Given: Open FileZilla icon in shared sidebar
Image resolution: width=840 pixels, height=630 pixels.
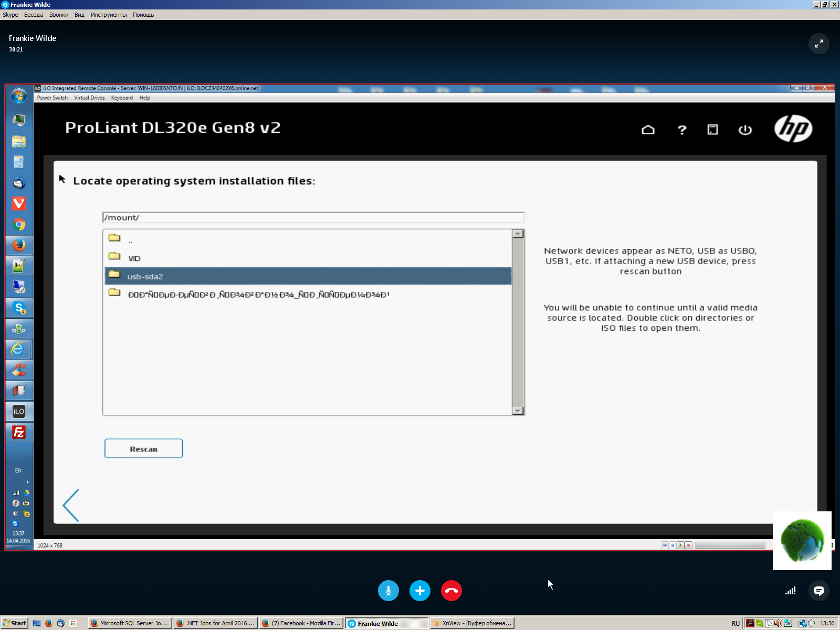Looking at the screenshot, I should tap(19, 433).
